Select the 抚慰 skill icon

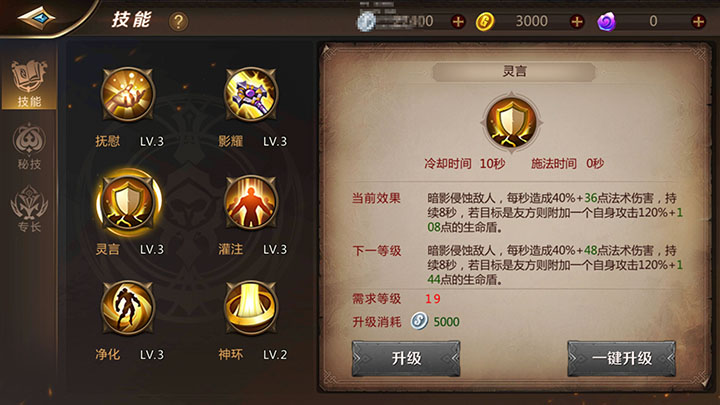click(128, 95)
